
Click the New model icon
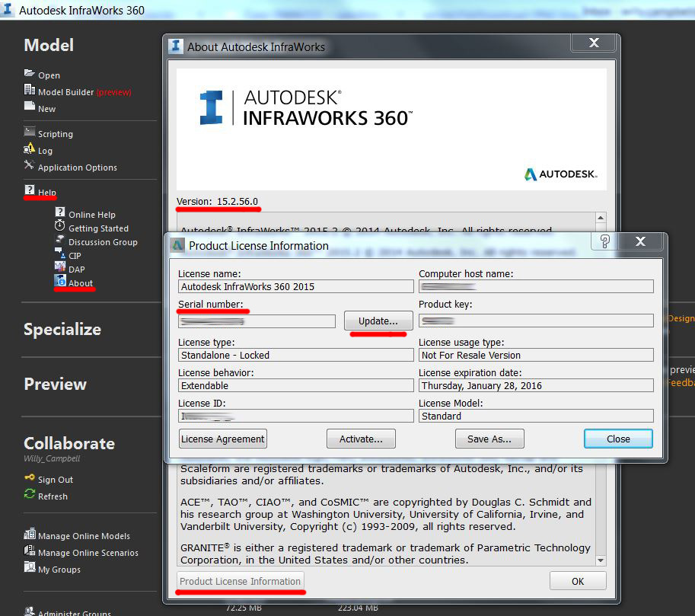point(29,106)
